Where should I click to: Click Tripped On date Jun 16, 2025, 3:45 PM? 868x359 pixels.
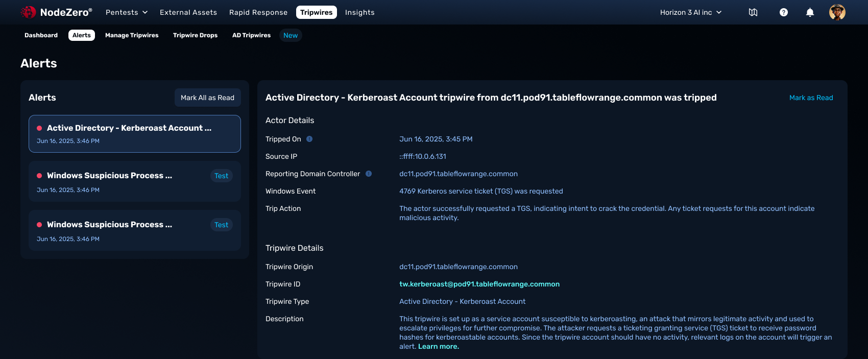coord(436,139)
